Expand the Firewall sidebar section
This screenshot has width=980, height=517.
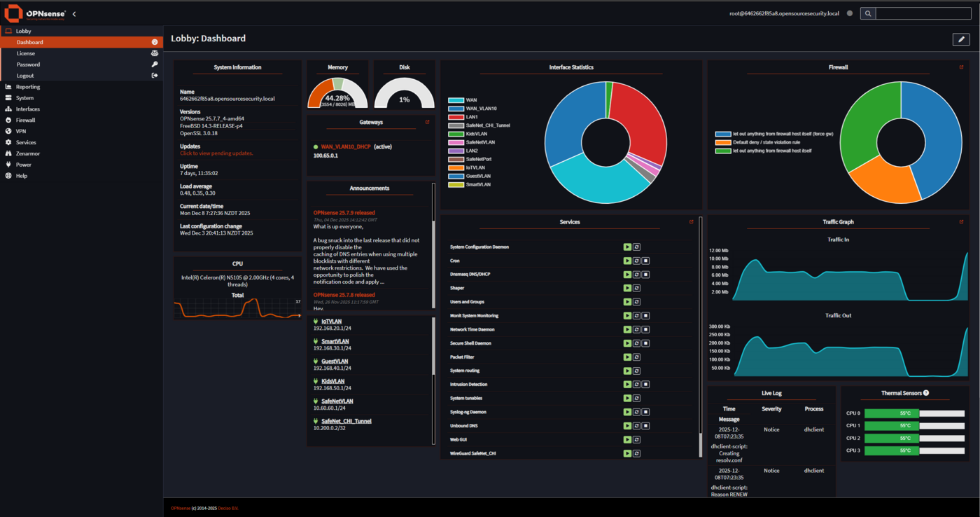point(27,120)
